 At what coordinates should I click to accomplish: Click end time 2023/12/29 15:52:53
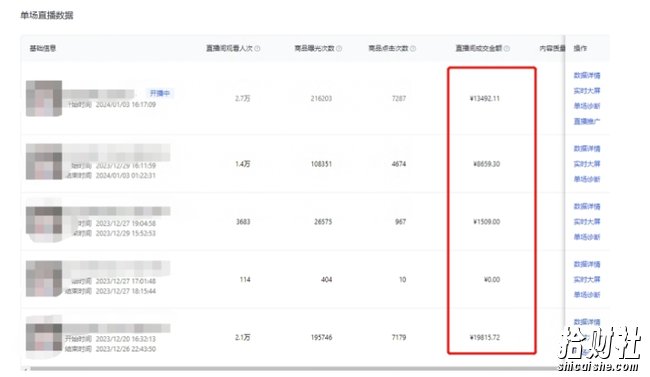point(126,233)
